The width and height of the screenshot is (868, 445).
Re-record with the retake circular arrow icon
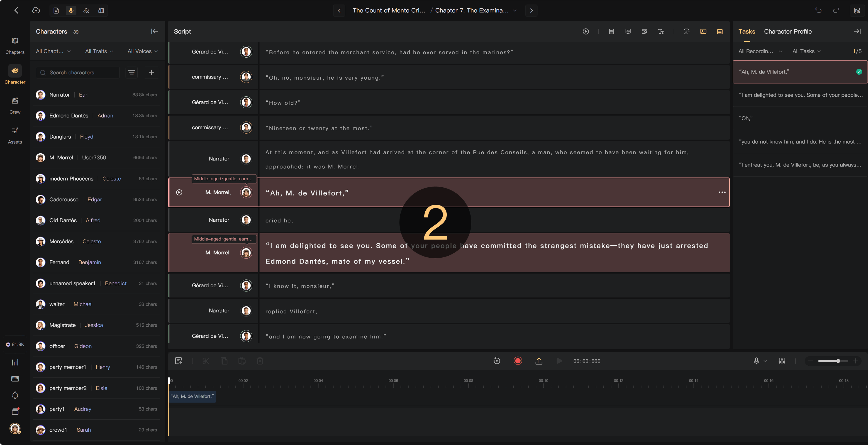[497, 361]
